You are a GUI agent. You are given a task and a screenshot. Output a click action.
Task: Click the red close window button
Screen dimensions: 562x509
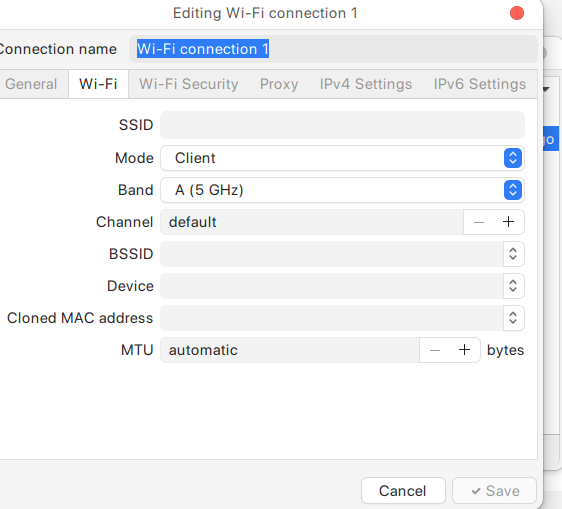517,13
